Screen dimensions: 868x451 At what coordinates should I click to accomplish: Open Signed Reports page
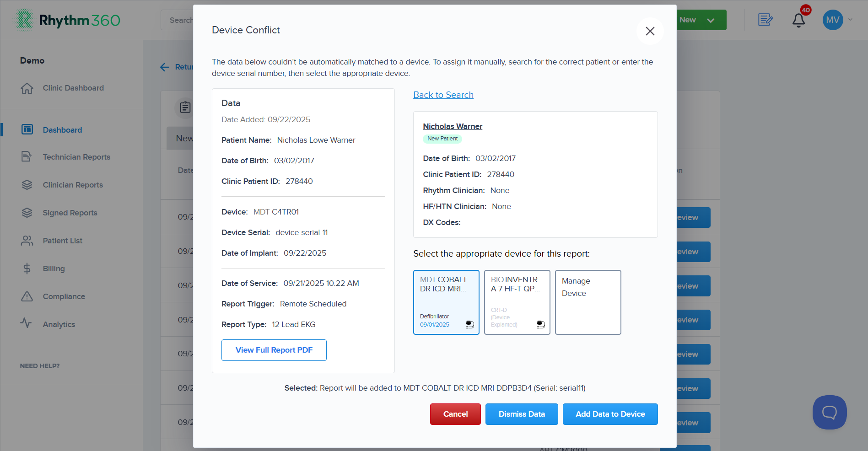coord(70,213)
